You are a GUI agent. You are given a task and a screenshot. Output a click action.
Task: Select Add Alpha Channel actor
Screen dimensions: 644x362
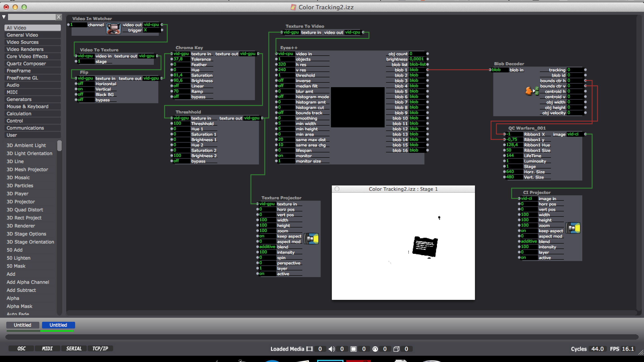click(x=28, y=282)
